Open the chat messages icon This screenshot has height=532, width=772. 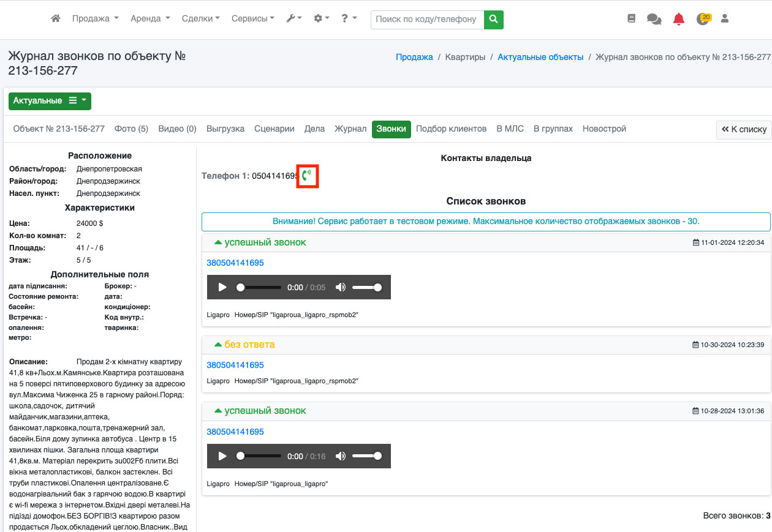(x=654, y=19)
